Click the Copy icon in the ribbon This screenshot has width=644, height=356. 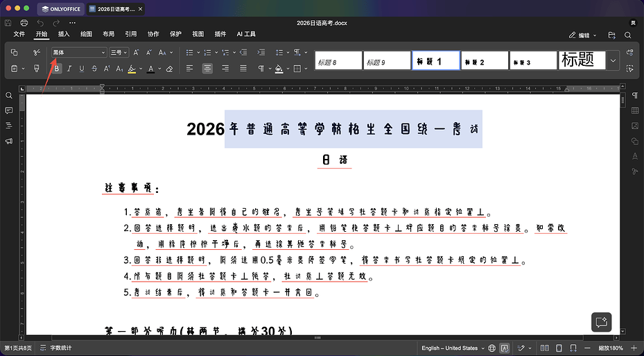pyautogui.click(x=15, y=52)
